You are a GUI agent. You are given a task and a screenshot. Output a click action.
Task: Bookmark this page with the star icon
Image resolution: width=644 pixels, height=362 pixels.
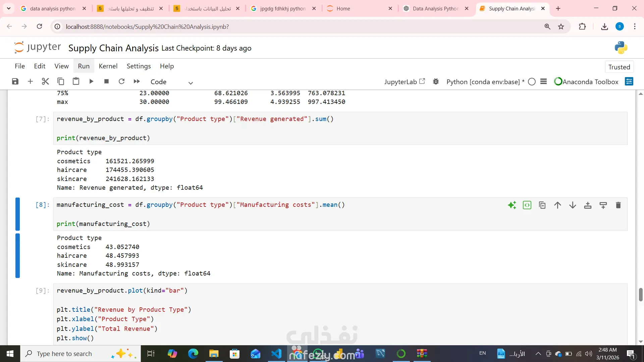coord(561,26)
